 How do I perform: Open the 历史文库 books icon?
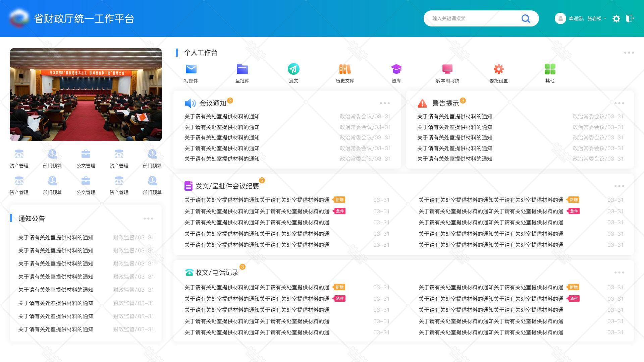tap(345, 69)
